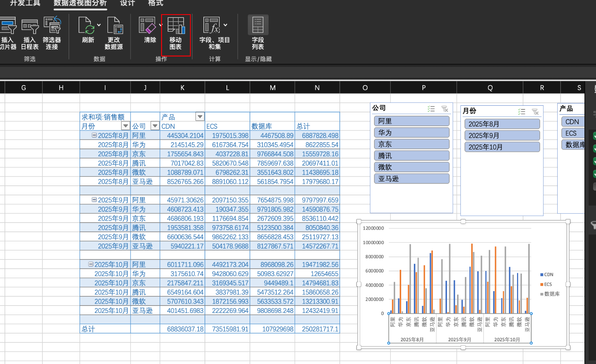
Task: Select ECS in the 产品 slicer
Action: pyautogui.click(x=572, y=133)
